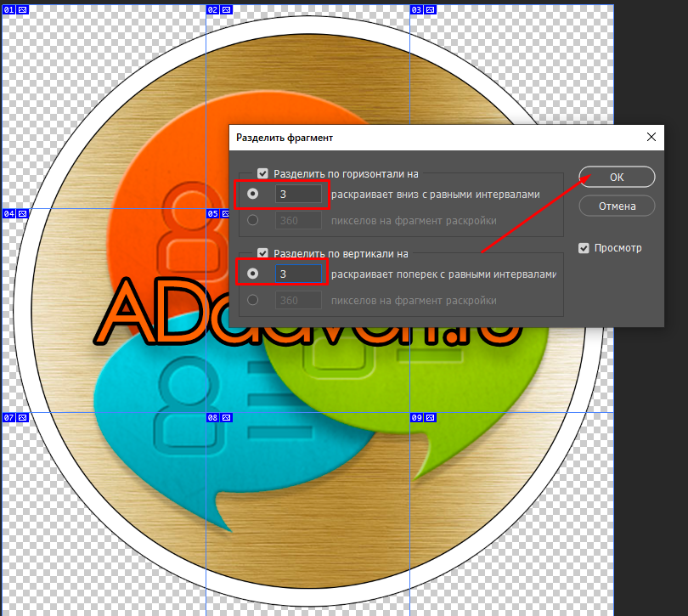The width and height of the screenshot is (688, 616).
Task: Click the раскраивает поперек с равными интервалами label
Action: point(443,274)
